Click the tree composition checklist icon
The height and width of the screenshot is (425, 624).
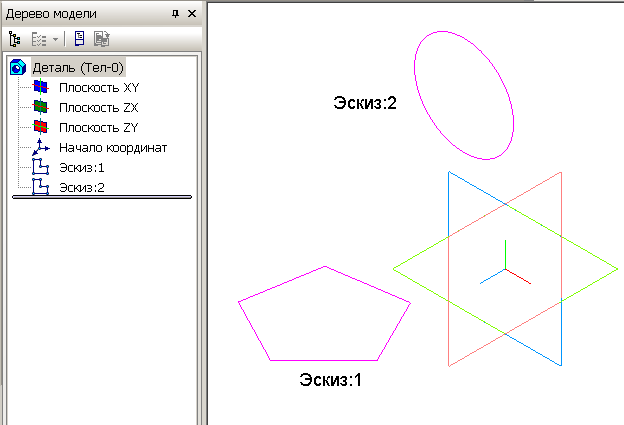point(39,39)
